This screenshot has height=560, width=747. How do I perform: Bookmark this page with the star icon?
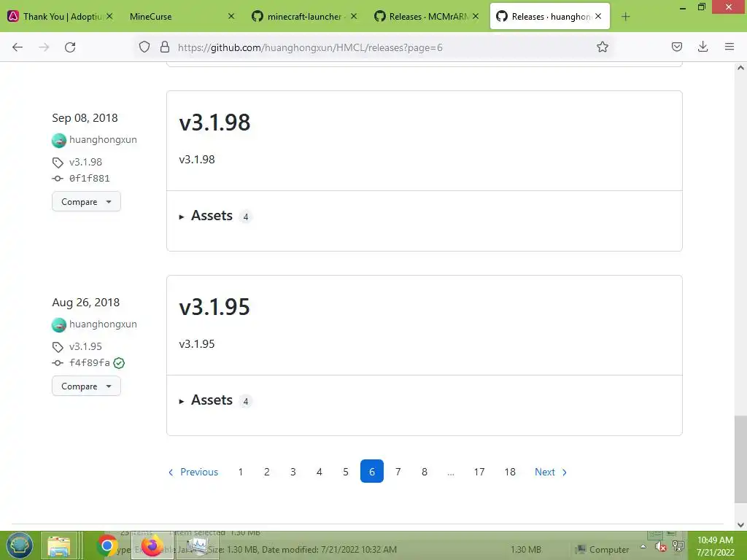pos(602,47)
